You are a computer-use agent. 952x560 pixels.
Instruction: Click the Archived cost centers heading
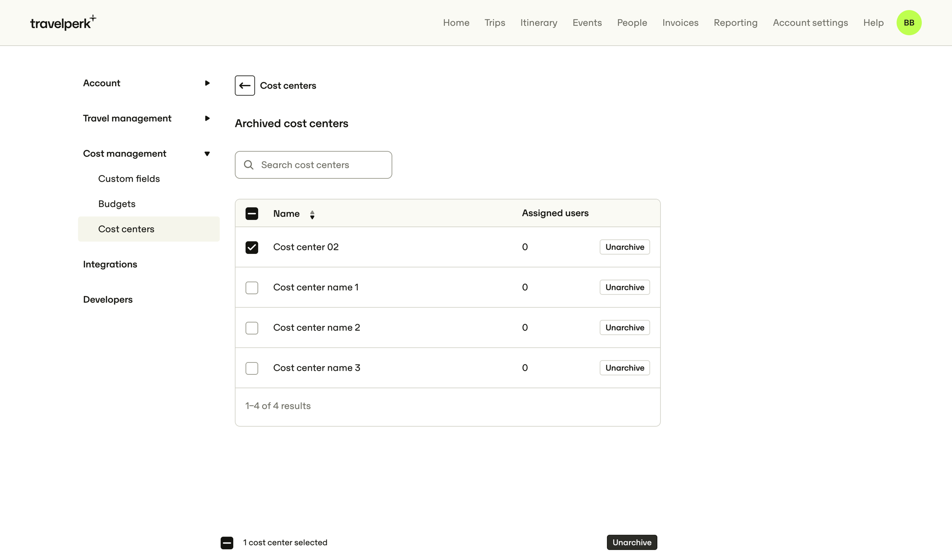click(292, 124)
